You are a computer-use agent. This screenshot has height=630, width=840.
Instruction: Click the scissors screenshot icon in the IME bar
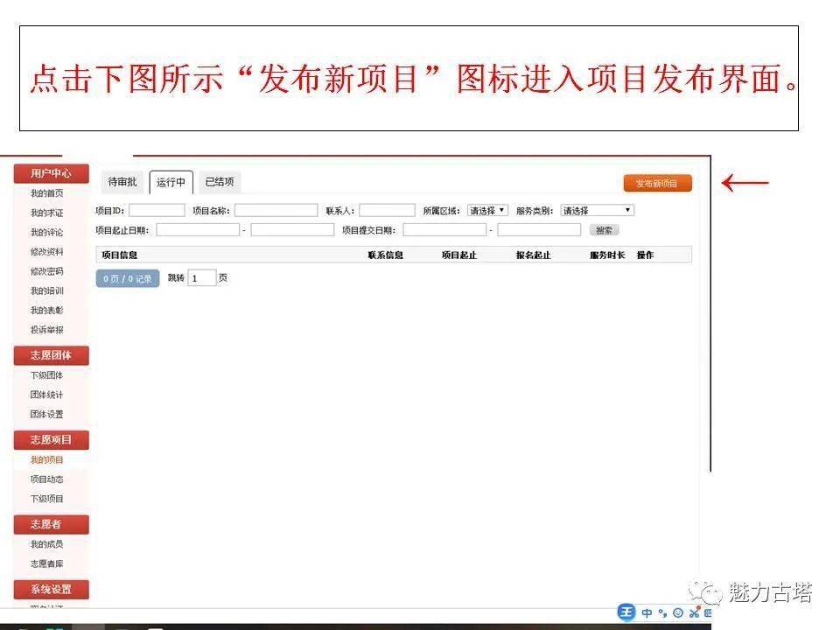[x=695, y=612]
